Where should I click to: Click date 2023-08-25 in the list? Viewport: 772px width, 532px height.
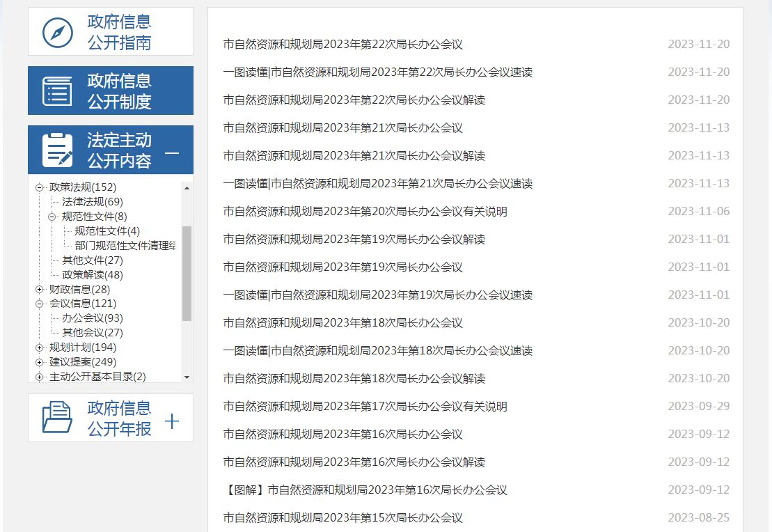699,517
